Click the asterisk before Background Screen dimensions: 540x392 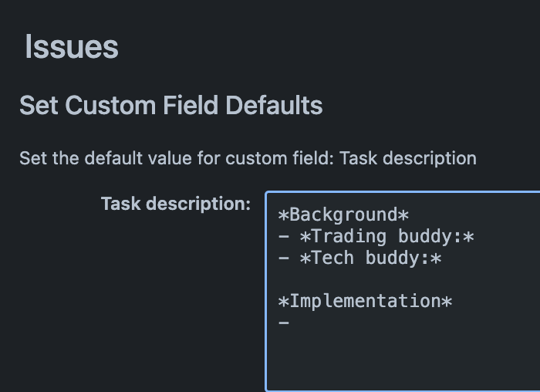[x=283, y=215]
